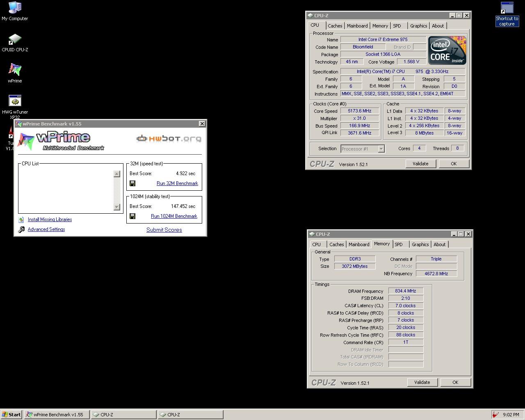Open the Advanced Settings link

46,230
